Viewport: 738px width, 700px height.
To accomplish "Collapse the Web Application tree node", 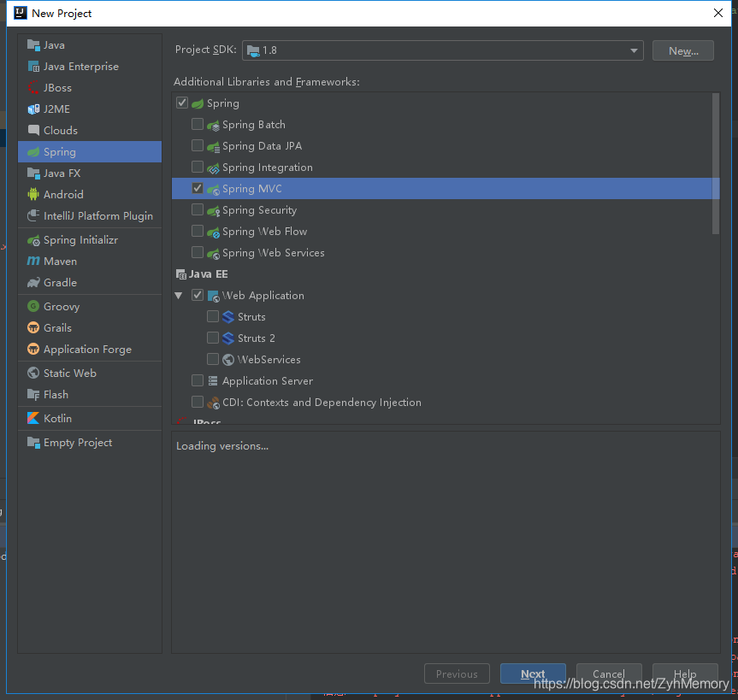I will click(179, 296).
